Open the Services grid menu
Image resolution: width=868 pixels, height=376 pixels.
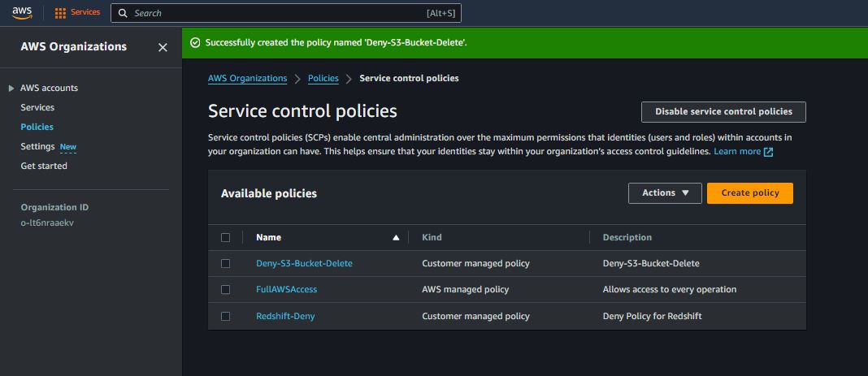click(x=77, y=13)
